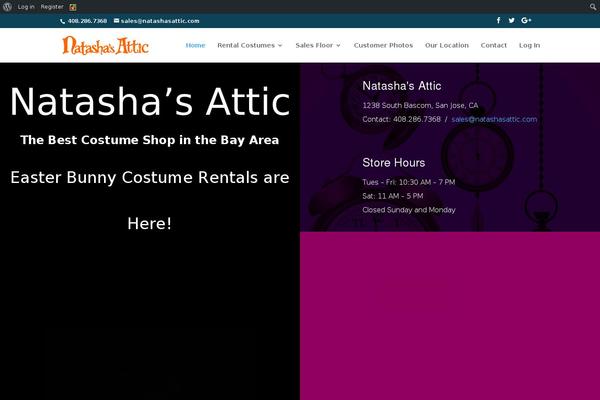Open the Google Plus social icon
The height and width of the screenshot is (400, 600).
pyautogui.click(x=526, y=20)
